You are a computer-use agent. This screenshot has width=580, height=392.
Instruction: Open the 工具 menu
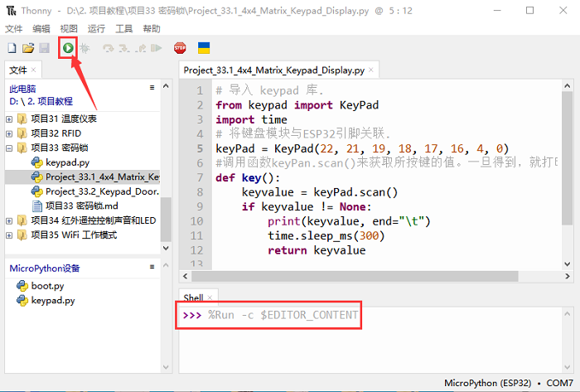(x=123, y=28)
